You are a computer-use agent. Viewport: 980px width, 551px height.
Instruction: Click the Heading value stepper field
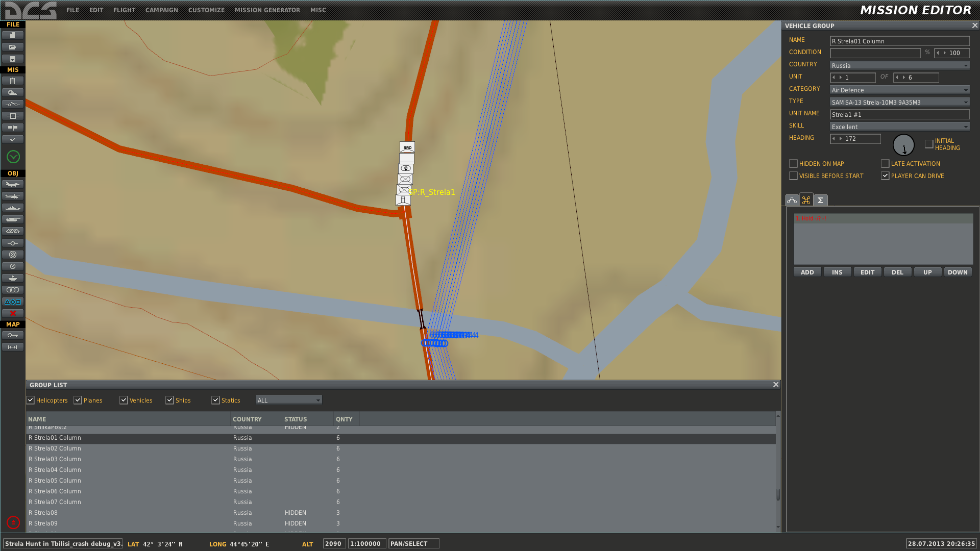[x=855, y=139]
